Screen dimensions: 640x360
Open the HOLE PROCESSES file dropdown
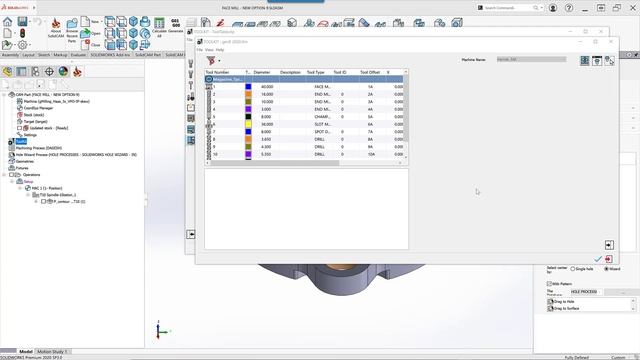click(x=586, y=291)
